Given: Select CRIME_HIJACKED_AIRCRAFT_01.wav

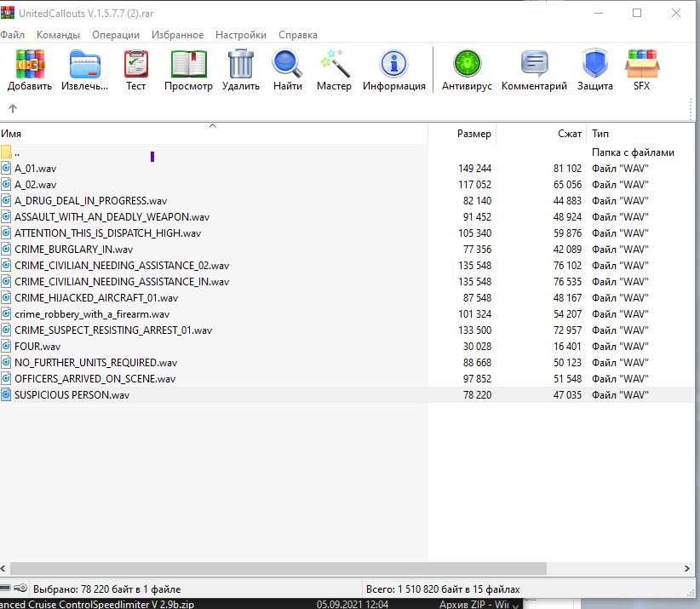Looking at the screenshot, I should click(96, 298).
